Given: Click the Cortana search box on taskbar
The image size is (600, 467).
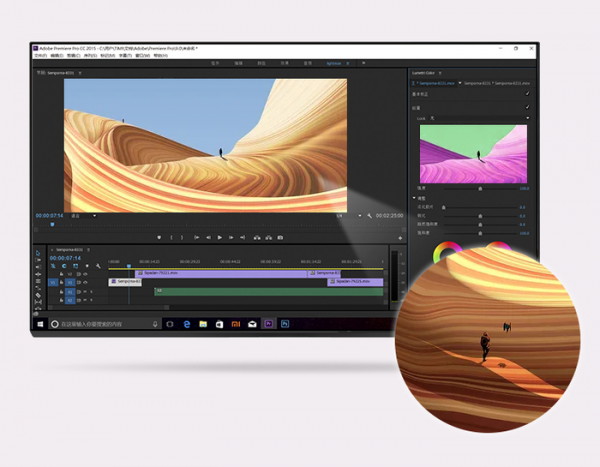Looking at the screenshot, I should click(100, 324).
